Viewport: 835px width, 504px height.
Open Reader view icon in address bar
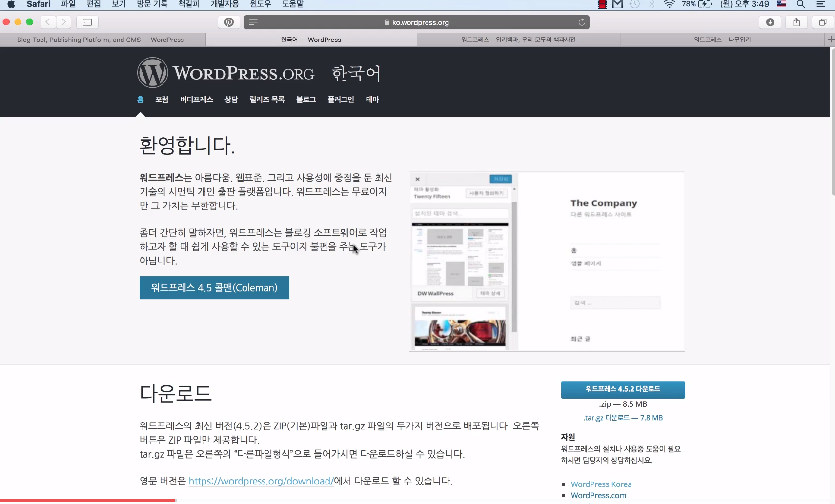tap(253, 22)
